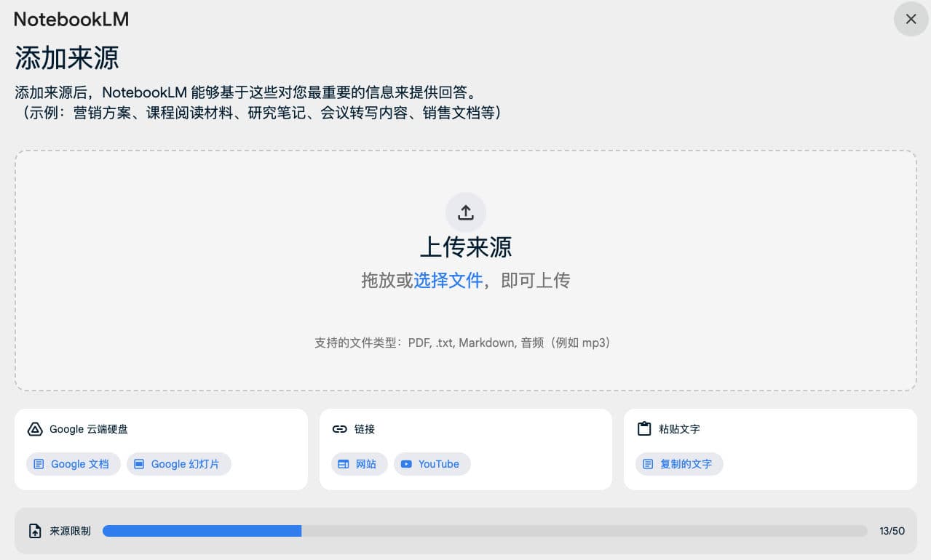Image resolution: width=931 pixels, height=560 pixels.
Task: Click the document icon in Google 文档 chip
Action: (x=39, y=464)
